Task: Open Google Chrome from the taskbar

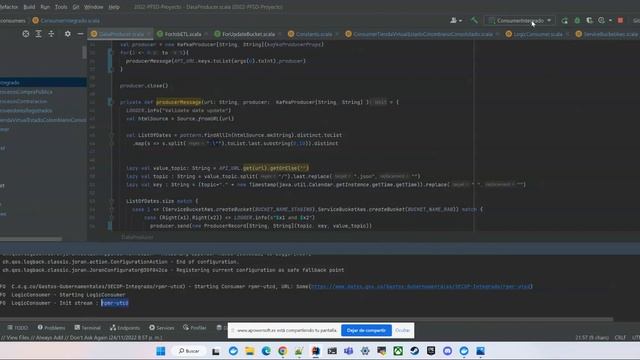Action: 282,351
